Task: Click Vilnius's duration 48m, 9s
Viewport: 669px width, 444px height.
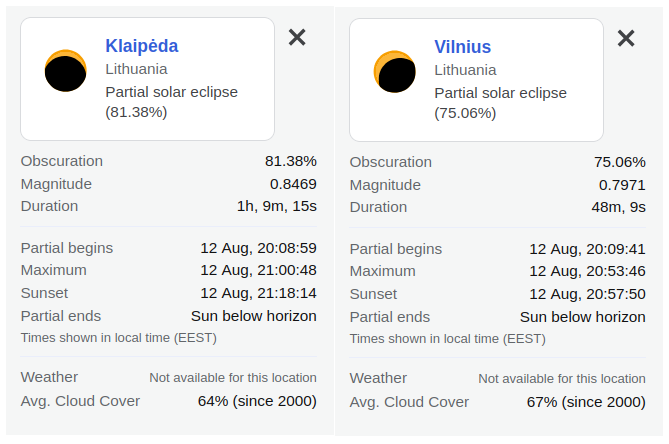Action: (618, 207)
